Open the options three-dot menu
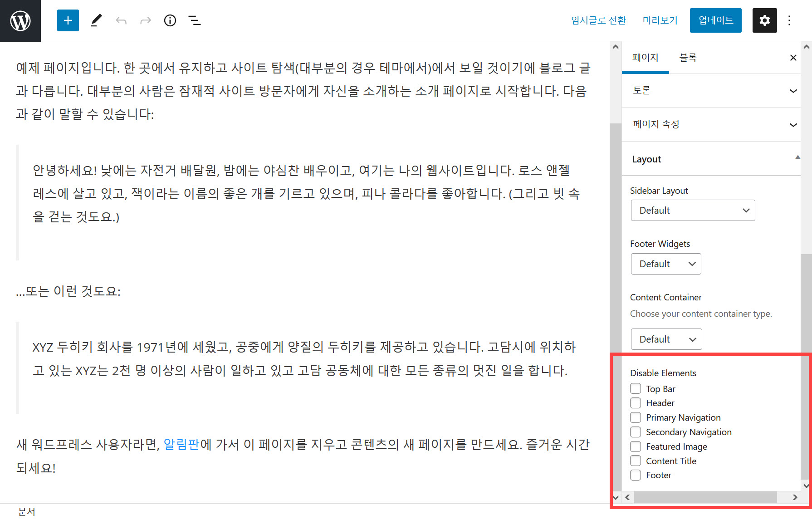Image resolution: width=812 pixels, height=520 pixels. pyautogui.click(x=789, y=20)
